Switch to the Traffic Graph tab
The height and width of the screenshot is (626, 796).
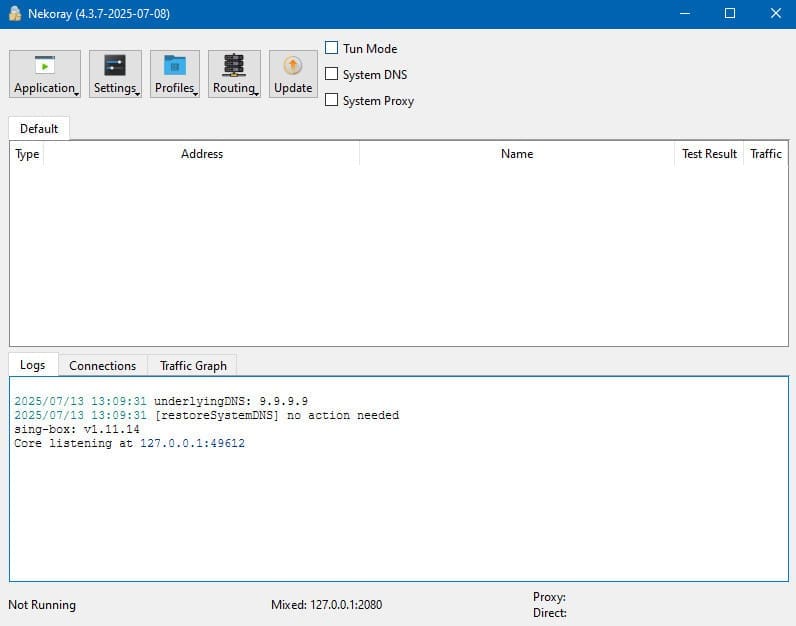[193, 366]
